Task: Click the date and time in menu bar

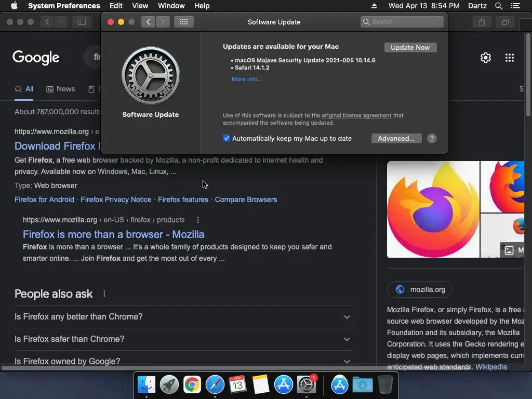Action: (x=424, y=6)
